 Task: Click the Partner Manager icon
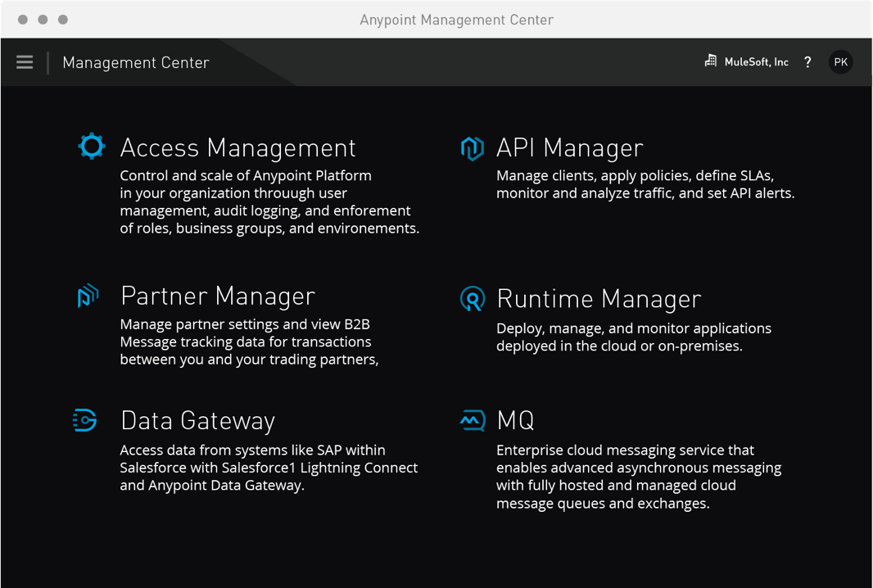click(x=88, y=296)
